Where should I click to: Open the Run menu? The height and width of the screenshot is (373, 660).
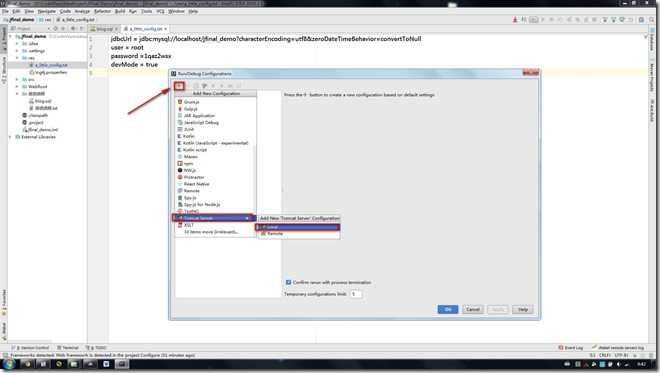133,11
